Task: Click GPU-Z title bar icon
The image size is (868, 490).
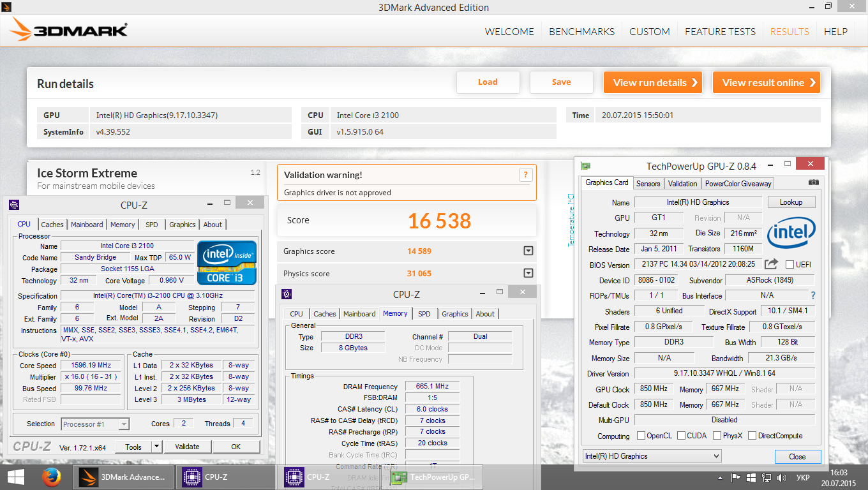Action: coord(585,166)
